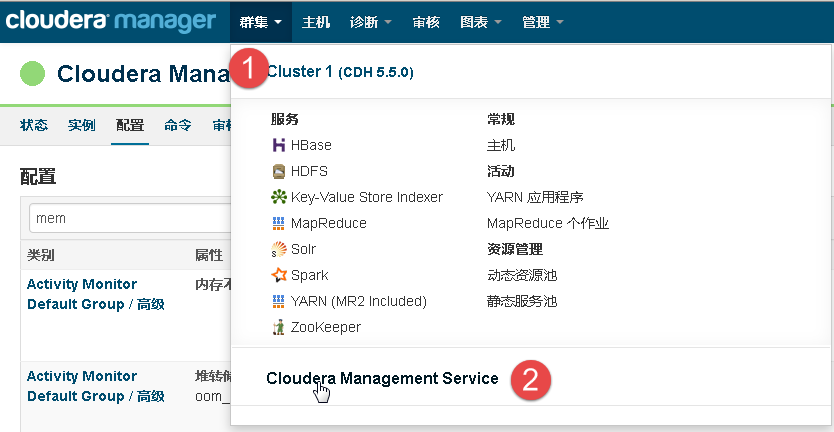Switch to the 实例 tab

point(81,126)
